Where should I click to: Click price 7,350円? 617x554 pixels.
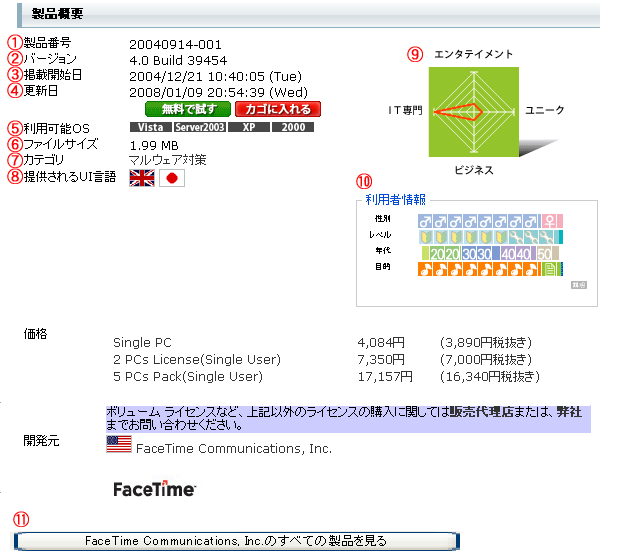point(381,360)
